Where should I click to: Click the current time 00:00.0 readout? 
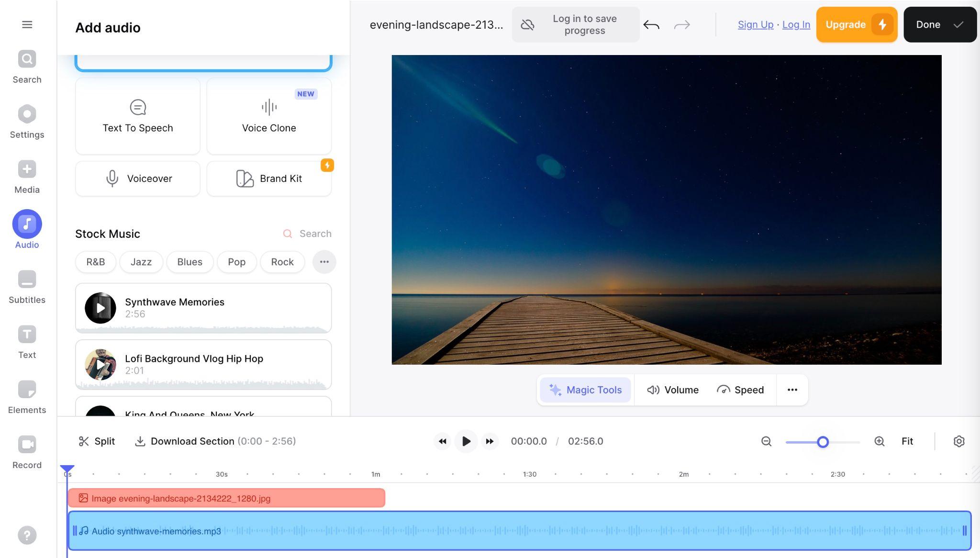click(529, 441)
